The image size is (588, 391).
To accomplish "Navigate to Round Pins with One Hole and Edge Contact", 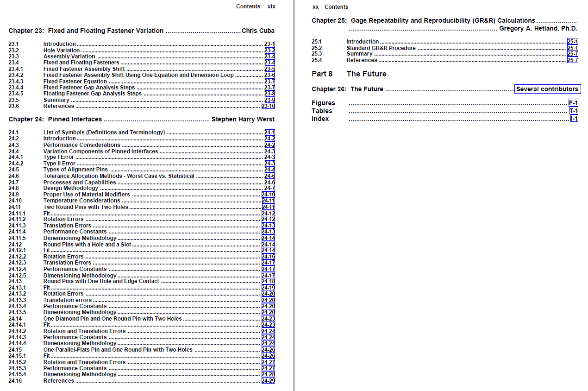I will 269,281.
